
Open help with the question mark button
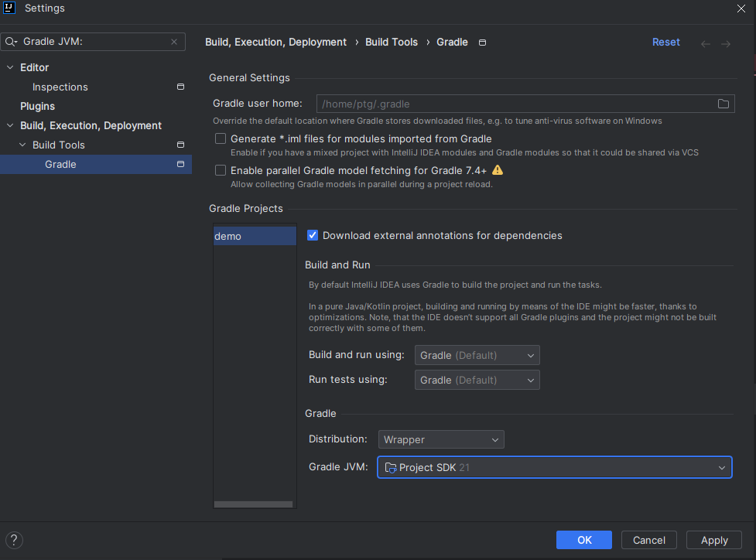[14, 540]
